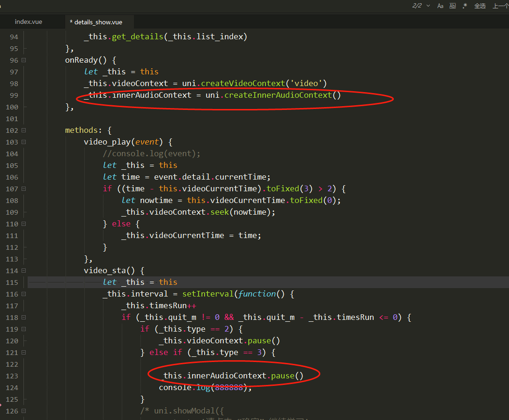The height and width of the screenshot is (420, 509).
Task: Fold the if statement at line 107
Action: click(x=23, y=188)
